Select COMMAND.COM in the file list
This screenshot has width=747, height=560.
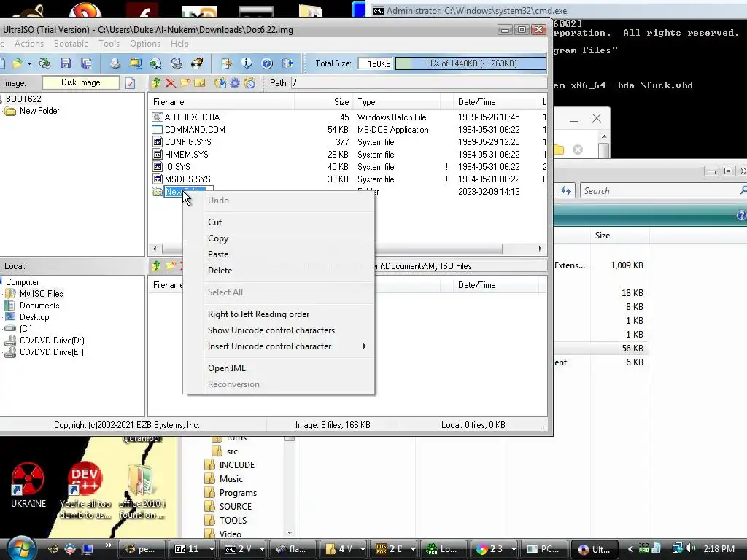click(x=194, y=130)
